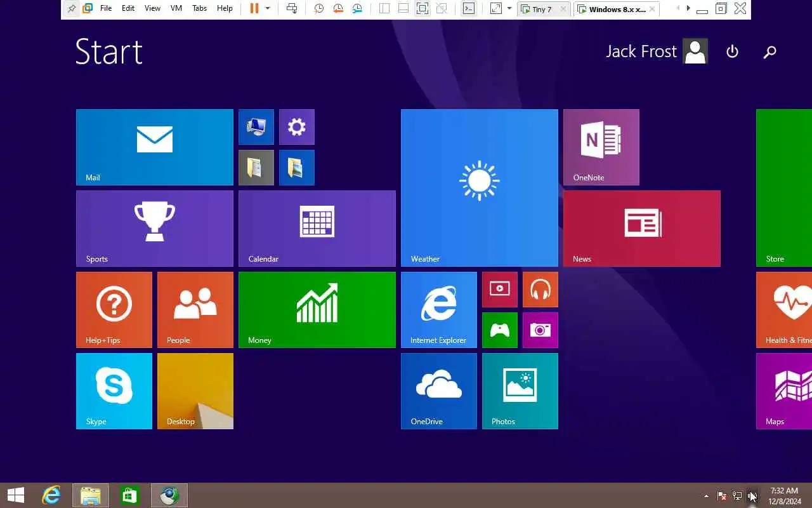Open the Sports tile
This screenshot has width=812, height=508.
(x=155, y=229)
